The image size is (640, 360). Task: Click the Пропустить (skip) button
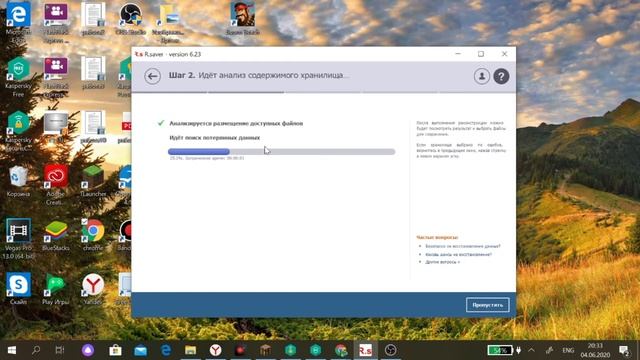(487, 305)
